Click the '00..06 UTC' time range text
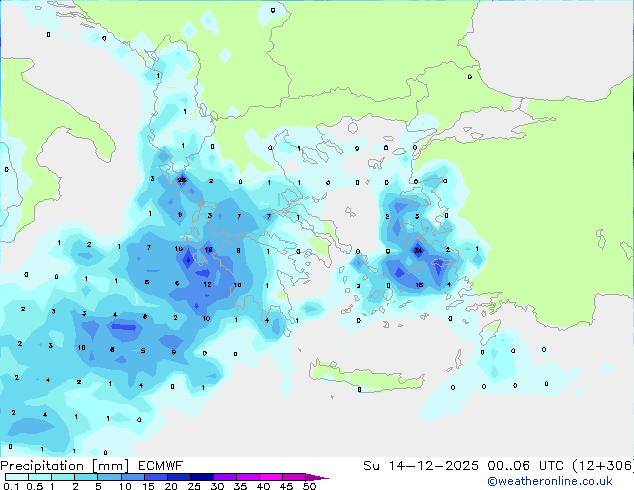The width and height of the screenshot is (634, 490). [526, 466]
